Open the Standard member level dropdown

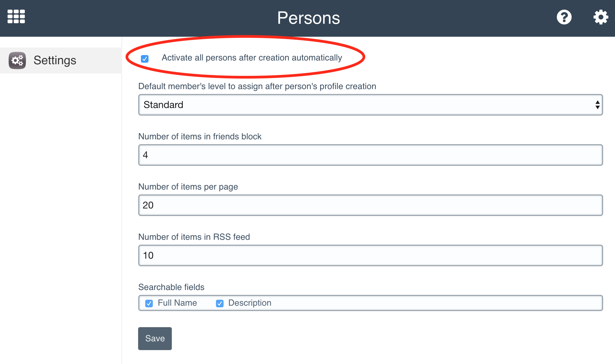(x=370, y=105)
